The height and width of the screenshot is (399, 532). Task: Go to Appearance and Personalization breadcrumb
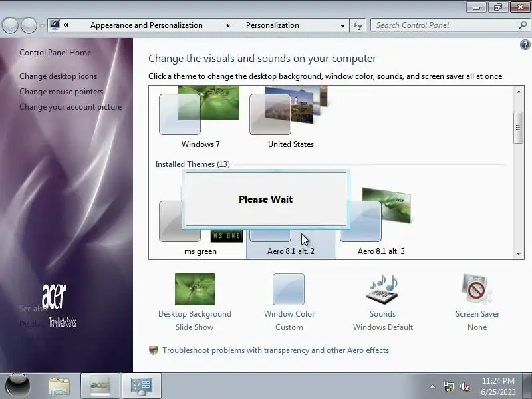146,25
